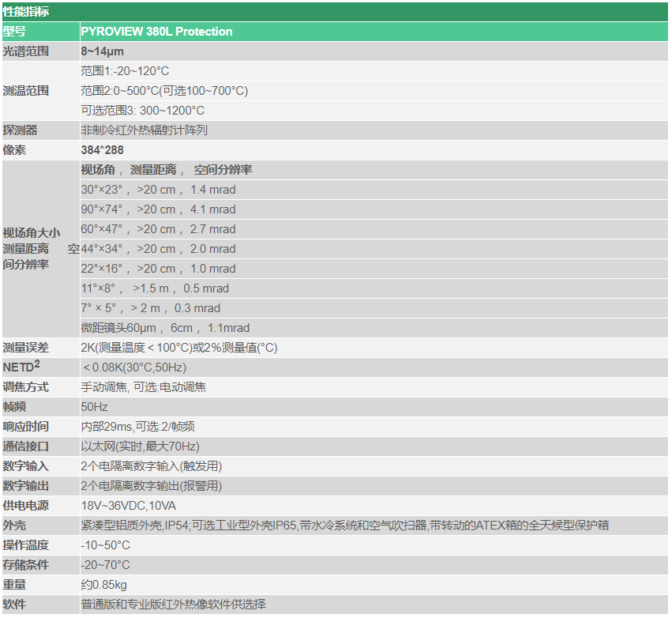This screenshot has width=672, height=618.
Task: Click the 外壳 label
Action: 14,525
